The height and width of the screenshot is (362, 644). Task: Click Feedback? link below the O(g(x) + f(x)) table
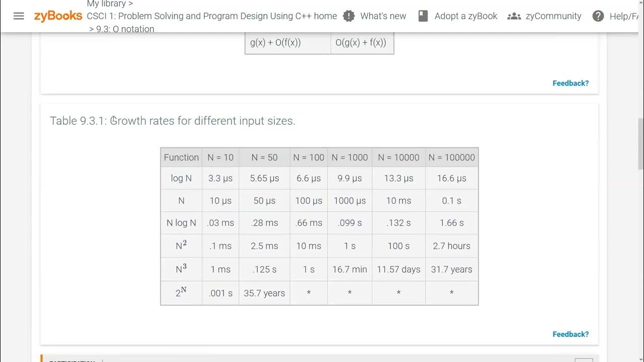(x=571, y=83)
